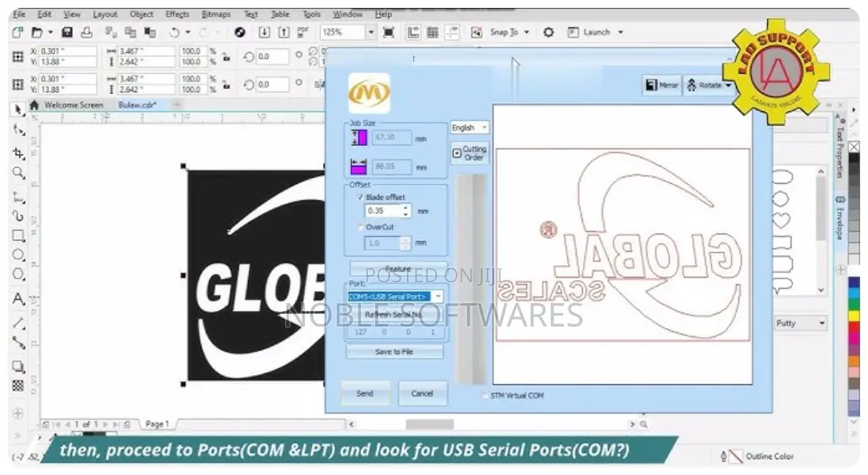Click the Send button
The height and width of the screenshot is (475, 868).
[x=365, y=394]
